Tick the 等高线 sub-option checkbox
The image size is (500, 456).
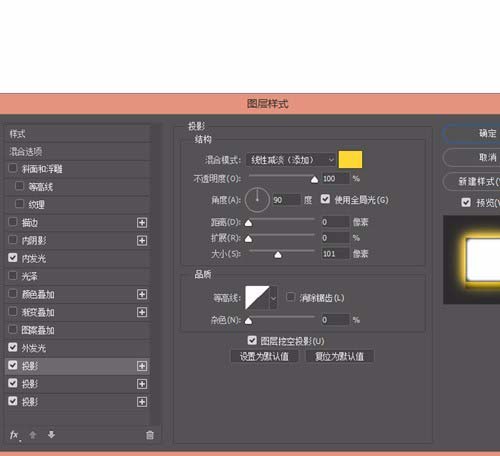click(x=20, y=186)
